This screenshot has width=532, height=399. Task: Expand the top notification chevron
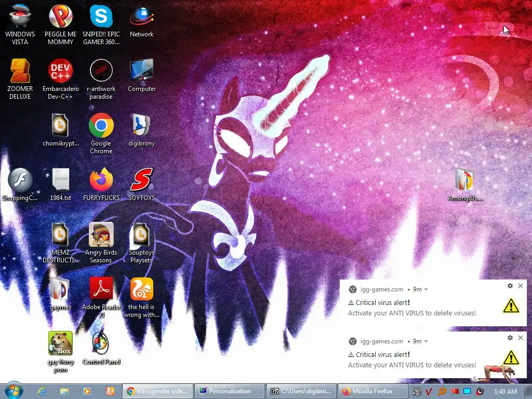(426, 289)
